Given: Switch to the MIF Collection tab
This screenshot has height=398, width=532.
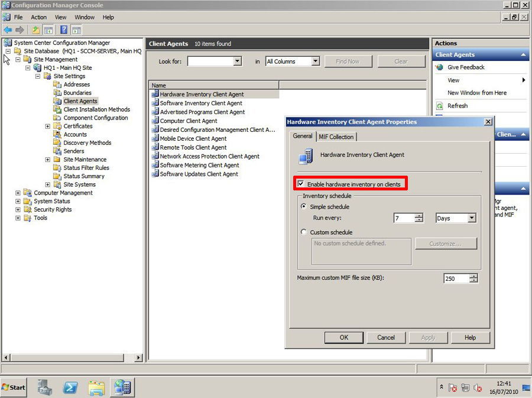Looking at the screenshot, I should pos(336,137).
